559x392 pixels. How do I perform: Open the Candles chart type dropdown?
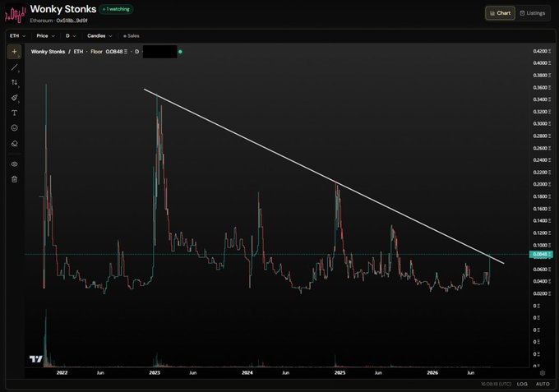click(99, 36)
